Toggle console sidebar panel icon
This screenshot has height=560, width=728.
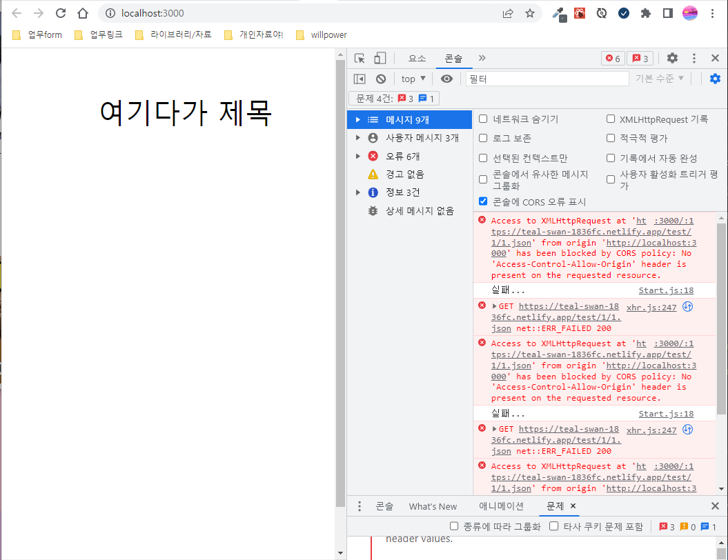coord(360,79)
